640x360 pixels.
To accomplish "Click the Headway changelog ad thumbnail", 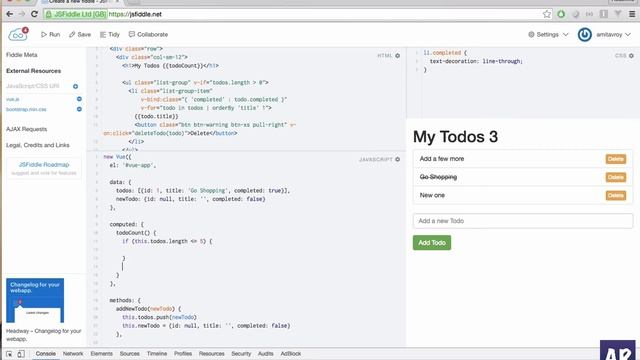I will 35,300.
